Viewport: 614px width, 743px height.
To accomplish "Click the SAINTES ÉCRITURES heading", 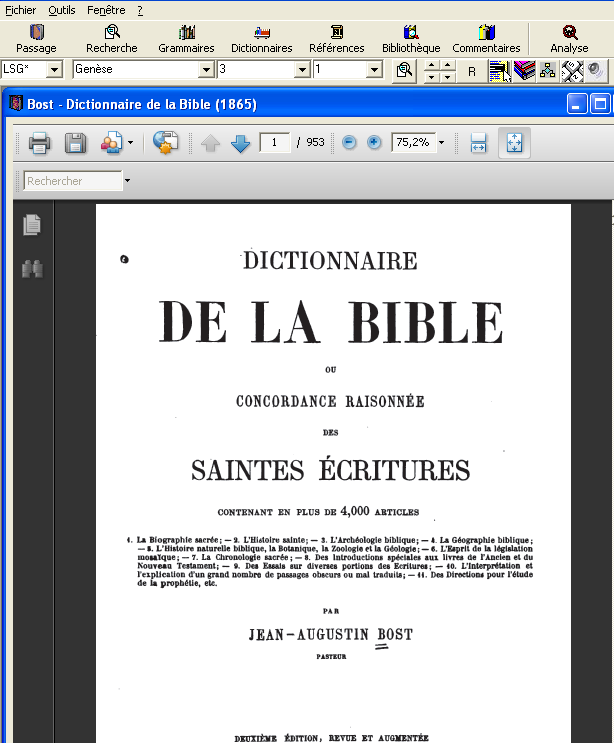I will (x=330, y=470).
